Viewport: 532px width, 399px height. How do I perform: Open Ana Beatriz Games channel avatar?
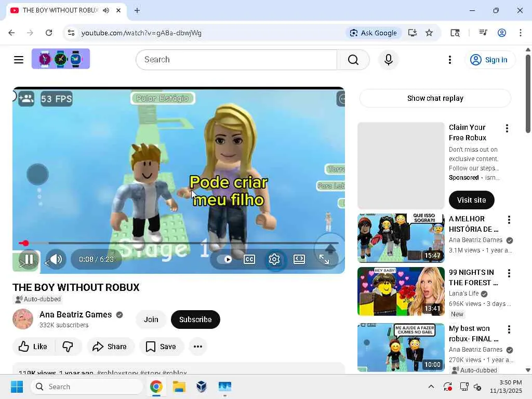[23, 319]
